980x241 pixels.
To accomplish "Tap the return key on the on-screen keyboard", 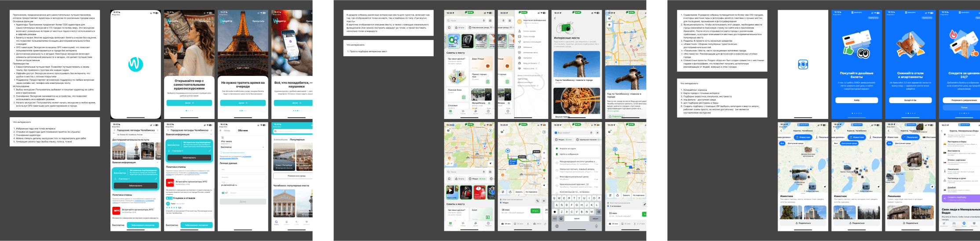I will pyautogui.click(x=595, y=218).
